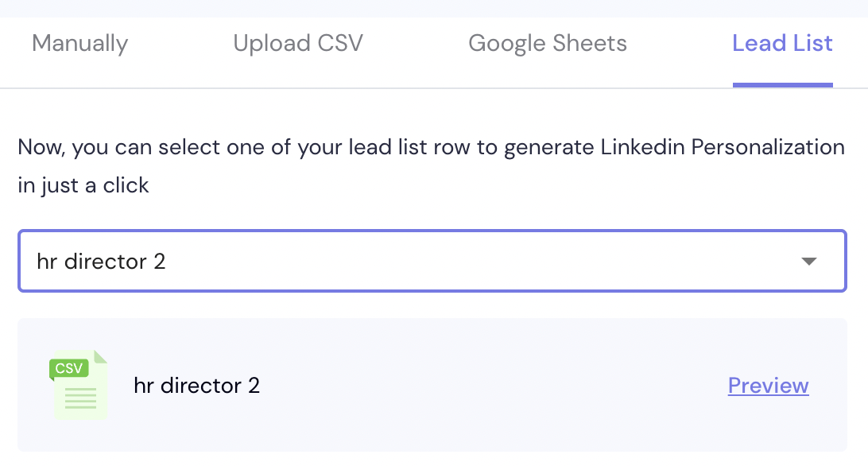Click the green CSV file icon

click(x=78, y=385)
